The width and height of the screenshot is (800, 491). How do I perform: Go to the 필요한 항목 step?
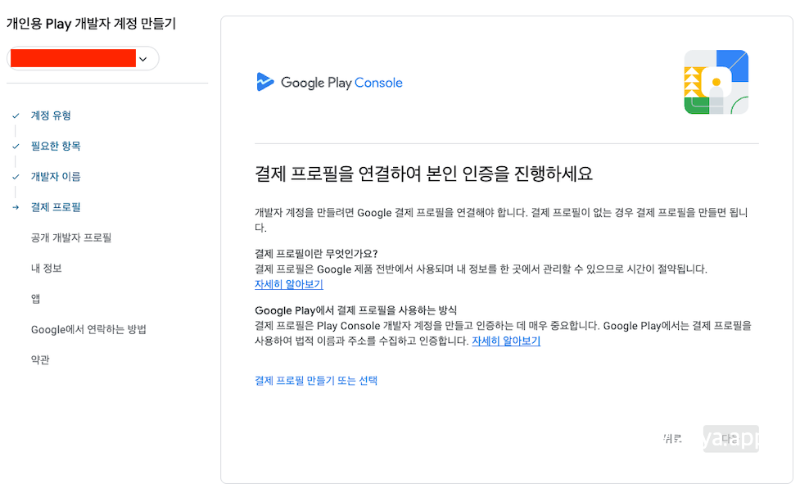click(56, 146)
